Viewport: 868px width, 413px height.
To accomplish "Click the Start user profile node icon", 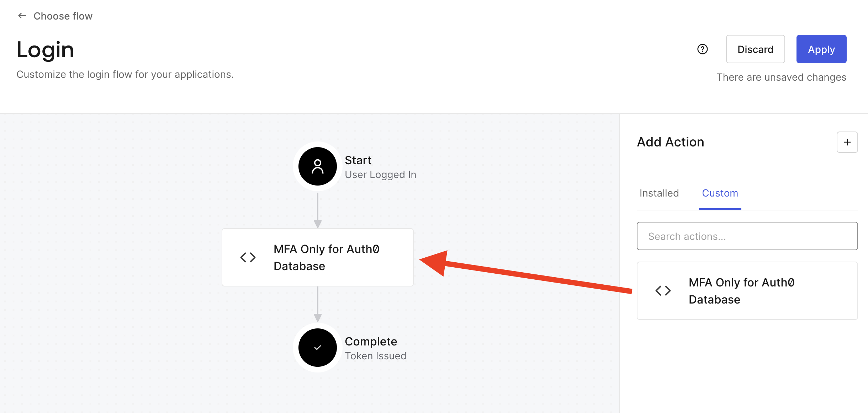I will point(317,166).
